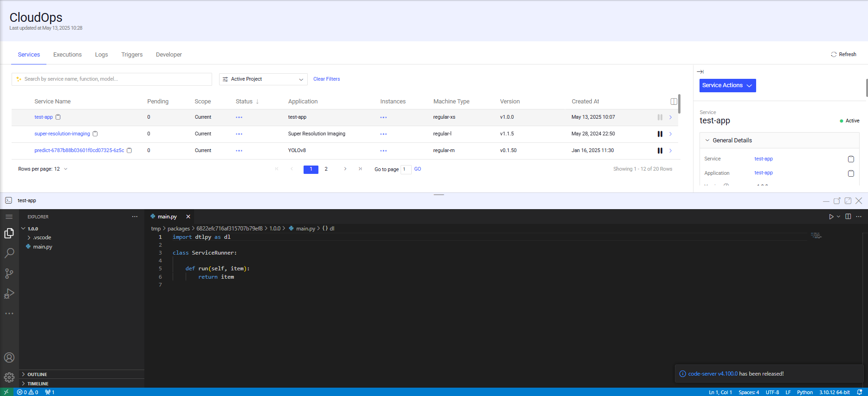Pause the super-resolution-imaging service
Image resolution: width=868 pixels, height=396 pixels.
tap(660, 134)
